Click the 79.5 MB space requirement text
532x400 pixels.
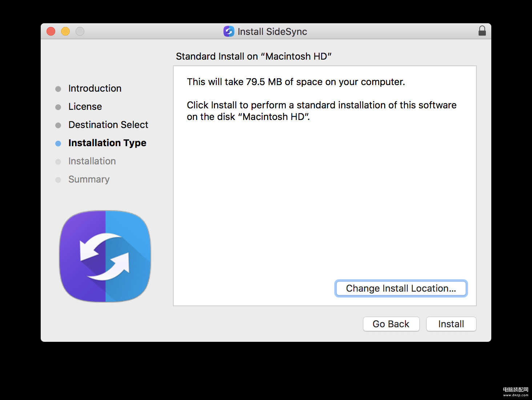pyautogui.click(x=296, y=82)
